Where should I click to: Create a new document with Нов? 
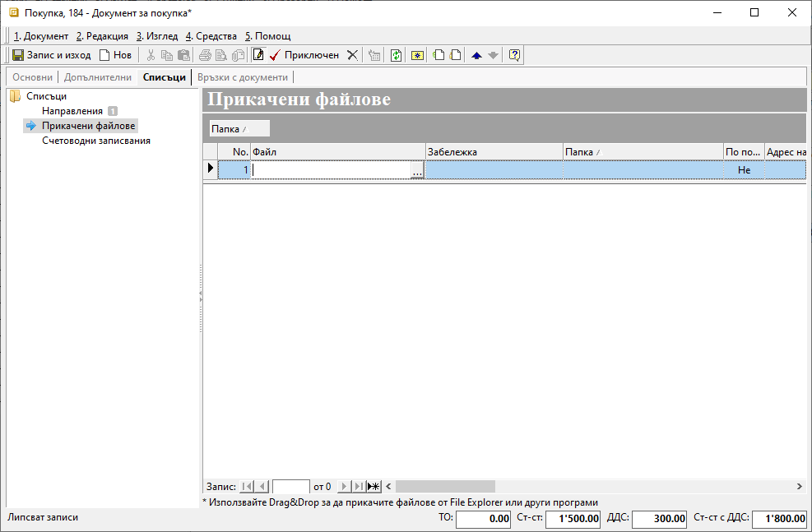115,55
